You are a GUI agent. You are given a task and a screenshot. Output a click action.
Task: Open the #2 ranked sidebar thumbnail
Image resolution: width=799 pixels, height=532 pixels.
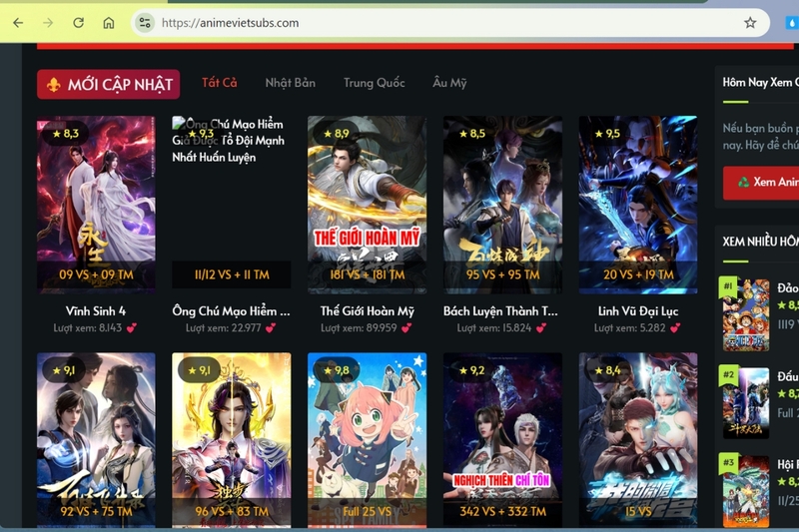pos(745,402)
